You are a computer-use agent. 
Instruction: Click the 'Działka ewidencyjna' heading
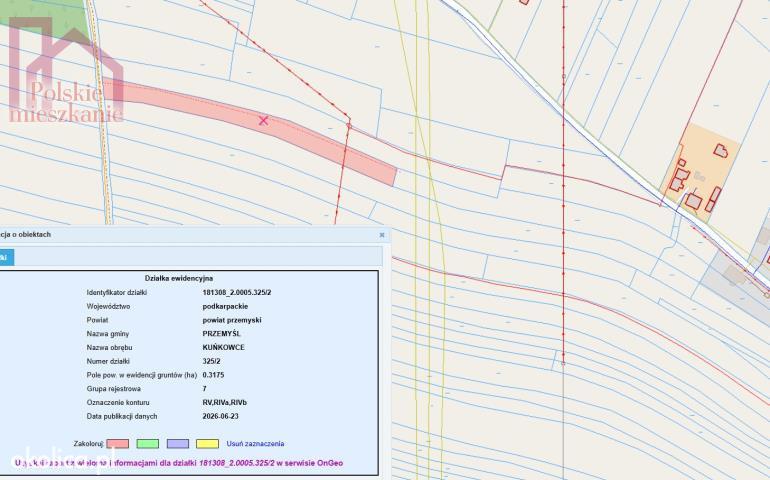coord(179,278)
